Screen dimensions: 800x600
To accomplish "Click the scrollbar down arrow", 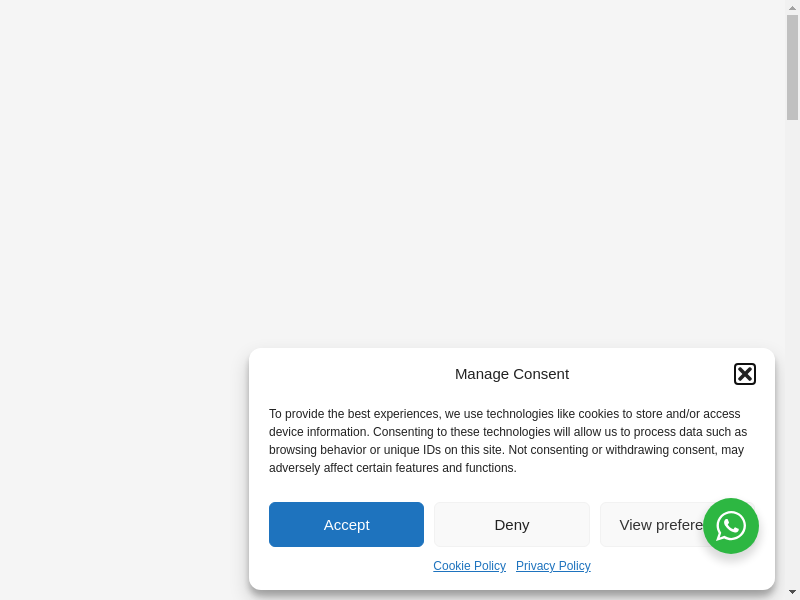I will pos(792,592).
